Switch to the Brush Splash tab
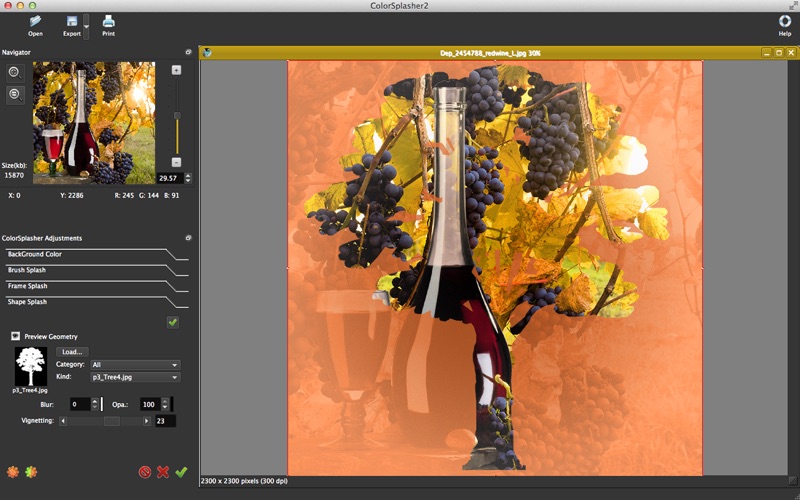Screen dimensions: 800x500 tap(27, 270)
